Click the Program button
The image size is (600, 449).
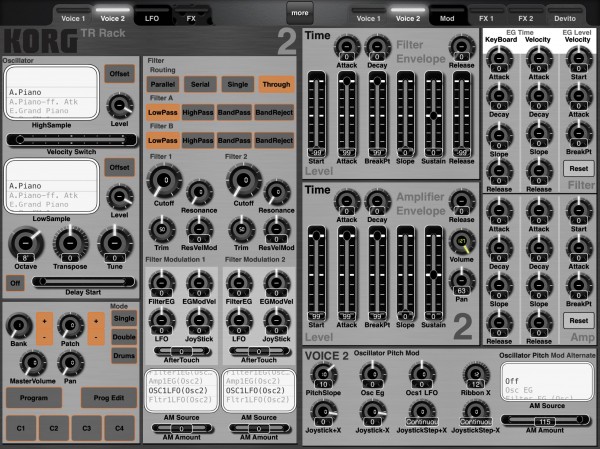click(x=34, y=398)
